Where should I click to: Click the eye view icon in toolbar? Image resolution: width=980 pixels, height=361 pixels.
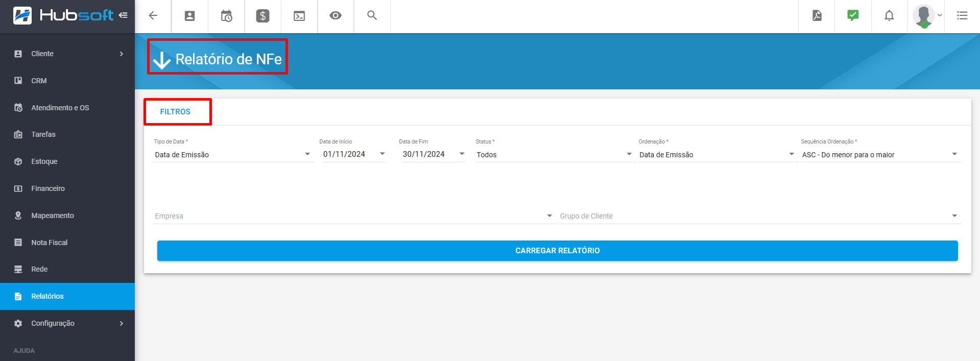pos(336,16)
